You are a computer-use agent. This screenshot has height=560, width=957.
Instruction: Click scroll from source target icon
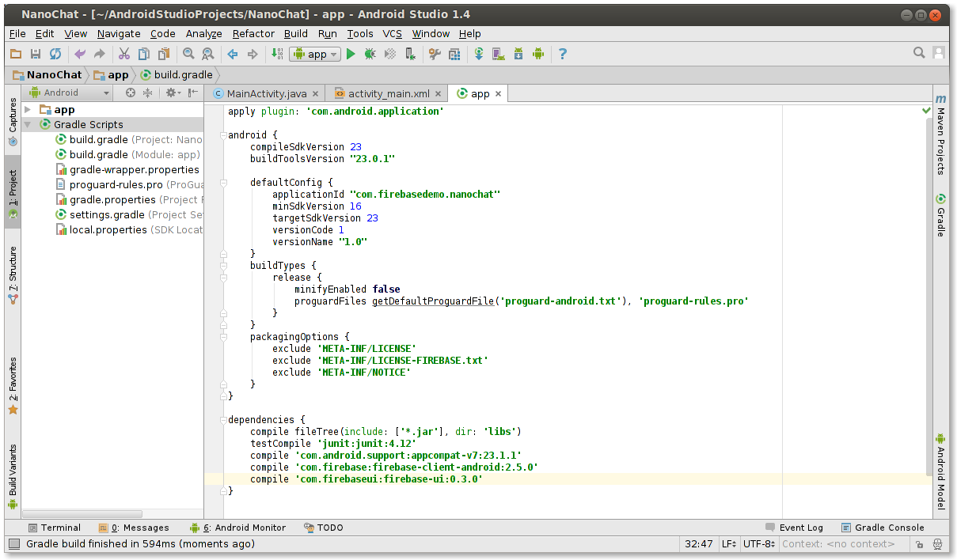[x=131, y=93]
